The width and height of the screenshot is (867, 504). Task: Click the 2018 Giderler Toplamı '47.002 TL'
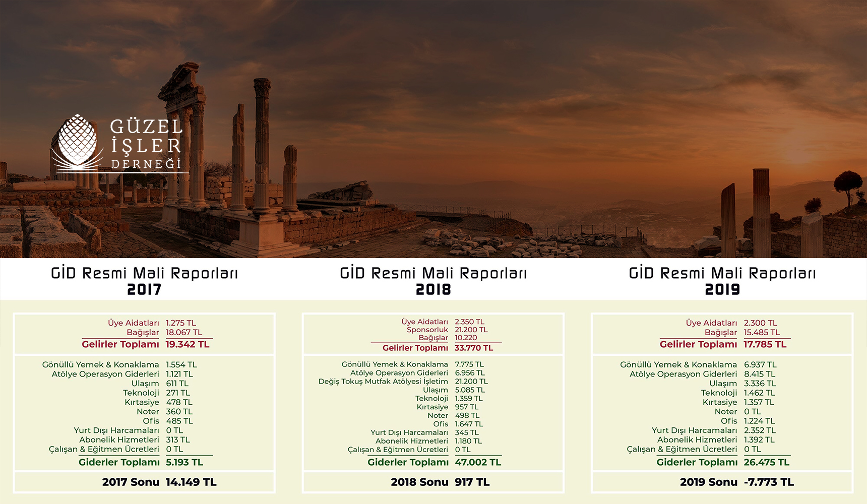tap(478, 462)
